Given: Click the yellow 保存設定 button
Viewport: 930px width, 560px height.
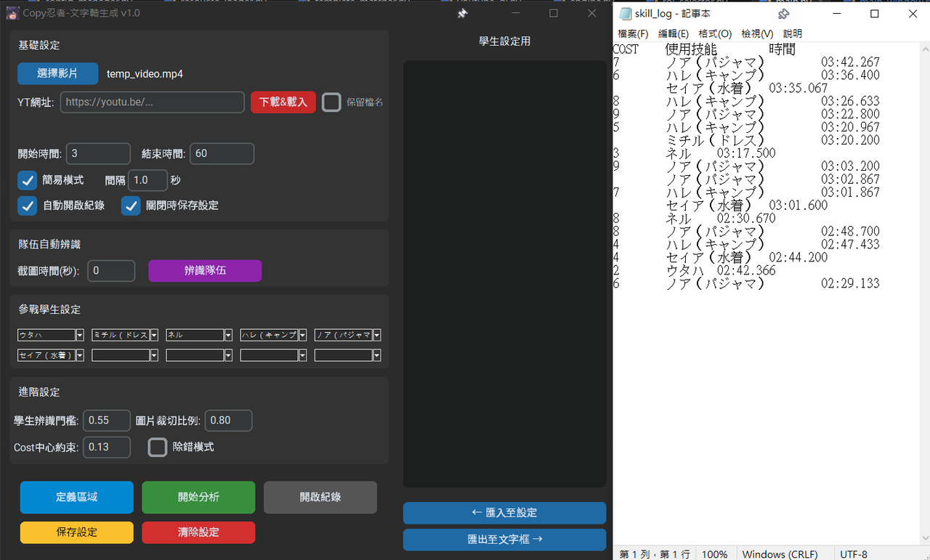Looking at the screenshot, I should point(77,532).
